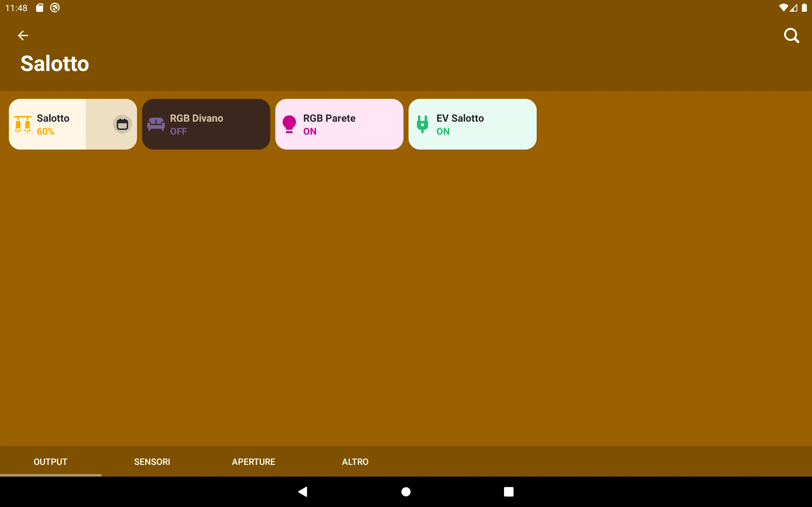Click the RGB Parete light bulb icon
812x507 pixels.
pos(289,124)
